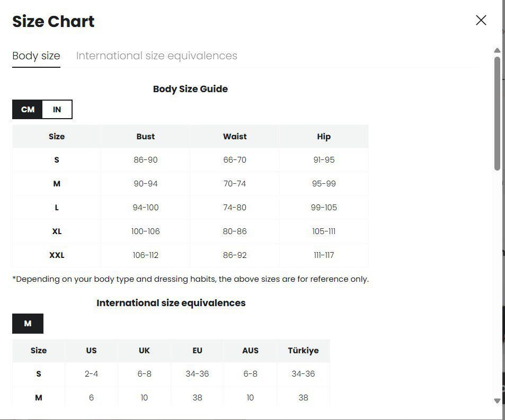
Task: Click the Waist column header
Action: [x=234, y=137]
